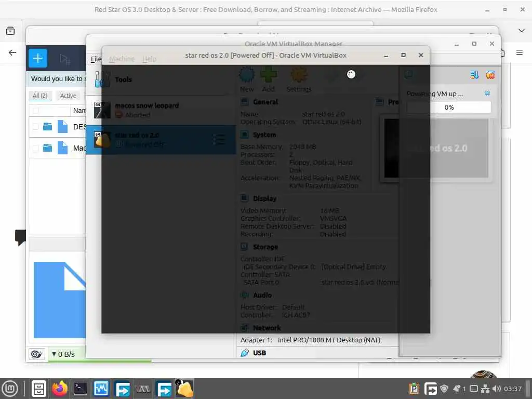The width and height of the screenshot is (532, 399).
Task: Open the notifications bell in system tray
Action: tap(458, 389)
